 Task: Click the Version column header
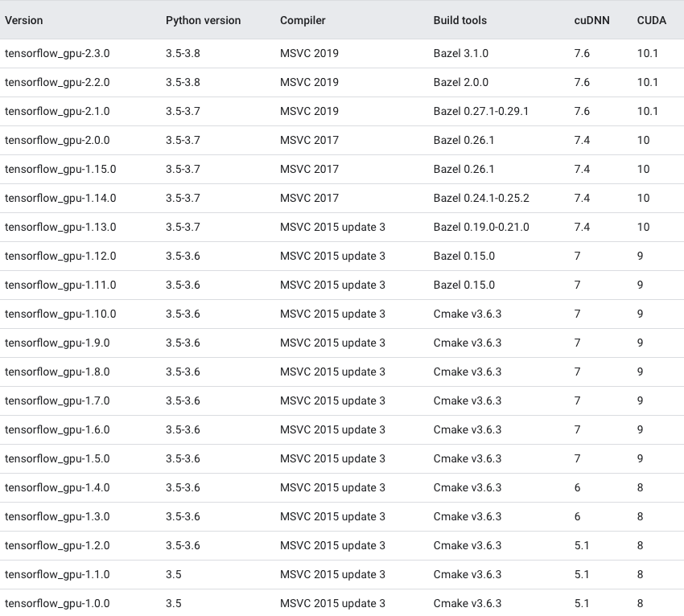coord(24,20)
